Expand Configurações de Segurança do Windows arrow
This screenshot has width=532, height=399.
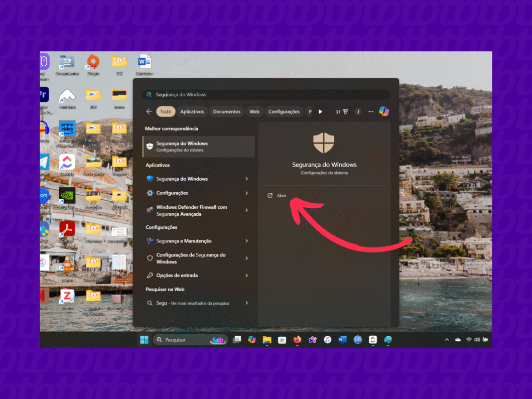tap(246, 258)
